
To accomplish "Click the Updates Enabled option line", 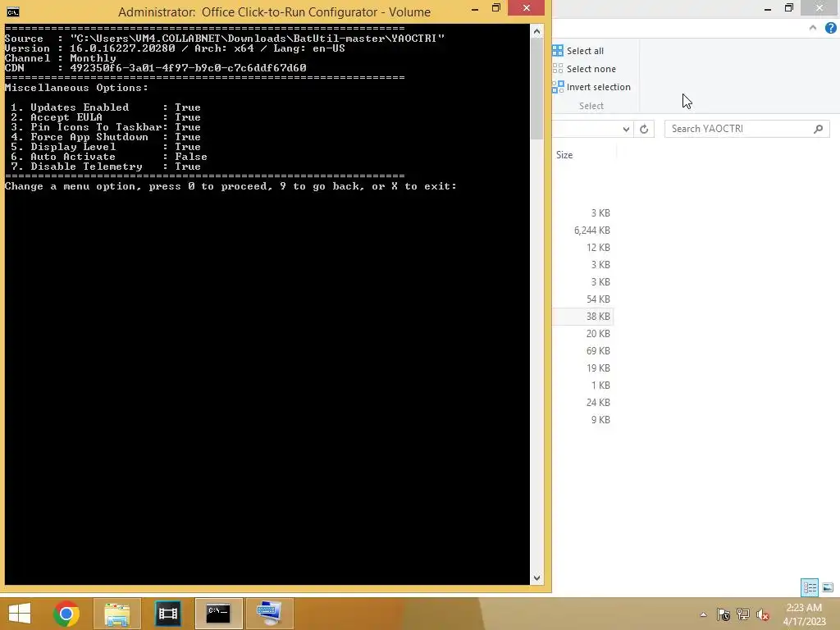I will point(106,107).
